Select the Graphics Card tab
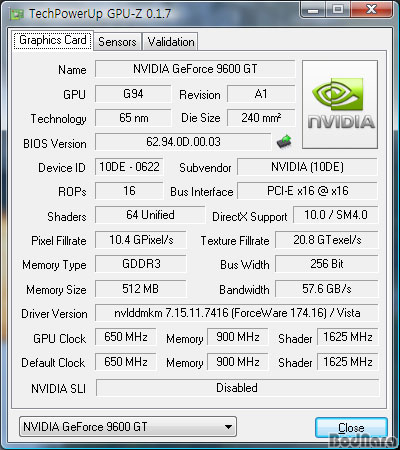400x450 pixels. click(x=53, y=40)
